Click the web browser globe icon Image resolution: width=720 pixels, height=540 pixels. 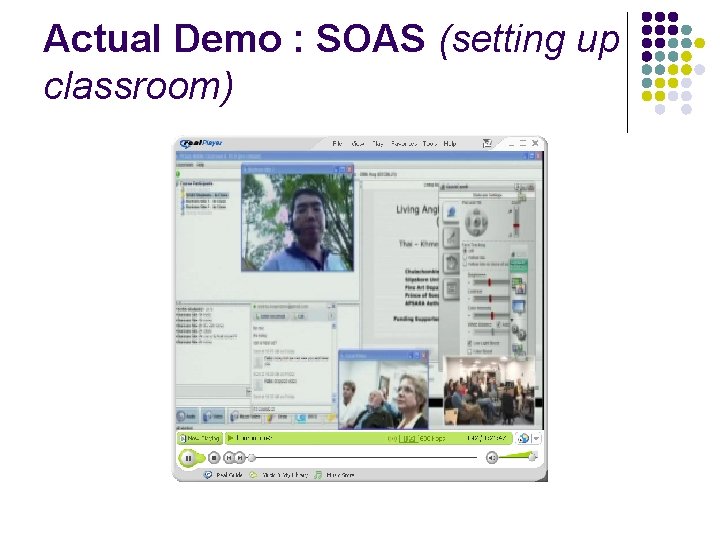(x=523, y=439)
